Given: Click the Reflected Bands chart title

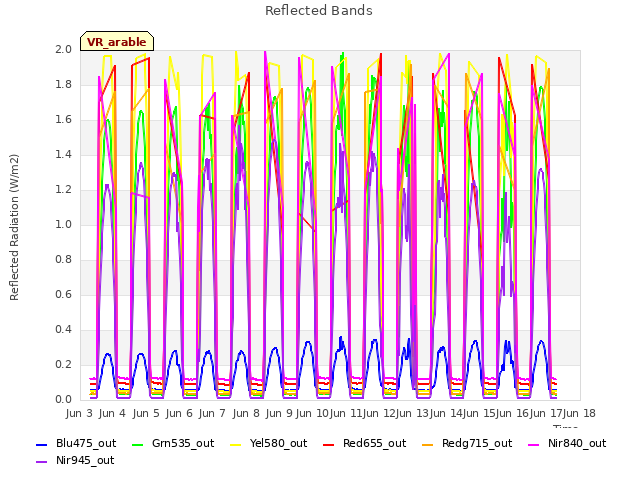Looking at the screenshot, I should click(x=319, y=11).
